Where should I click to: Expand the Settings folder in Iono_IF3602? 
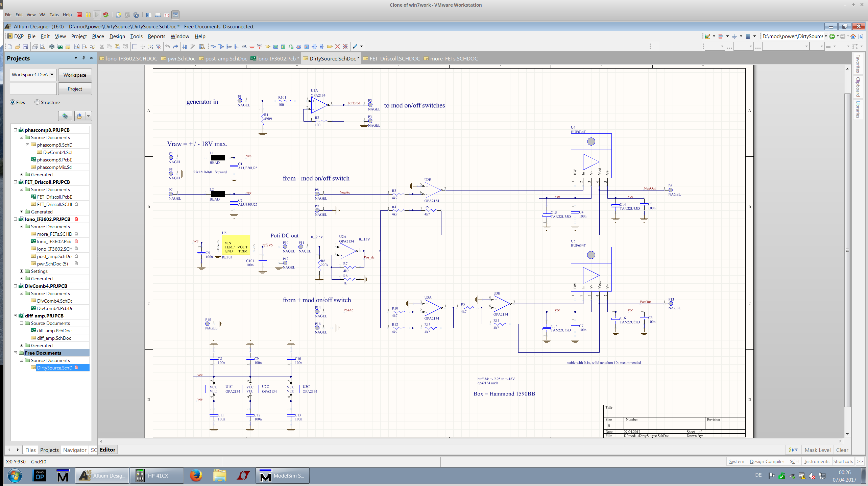(21, 271)
